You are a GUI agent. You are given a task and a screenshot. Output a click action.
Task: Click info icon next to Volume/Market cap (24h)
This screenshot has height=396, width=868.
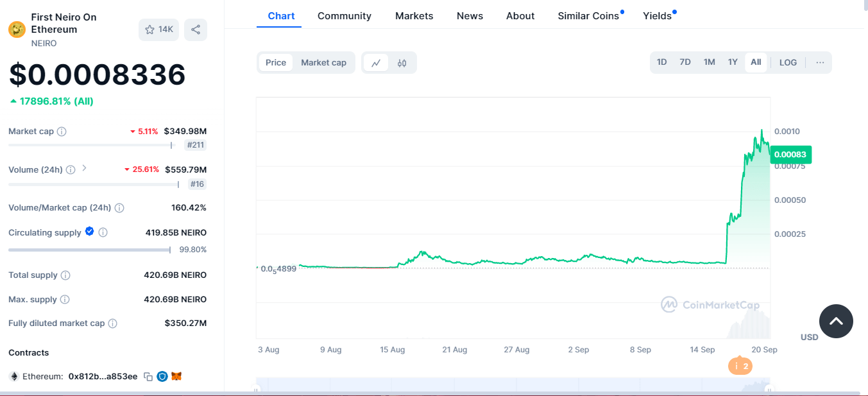(x=119, y=208)
